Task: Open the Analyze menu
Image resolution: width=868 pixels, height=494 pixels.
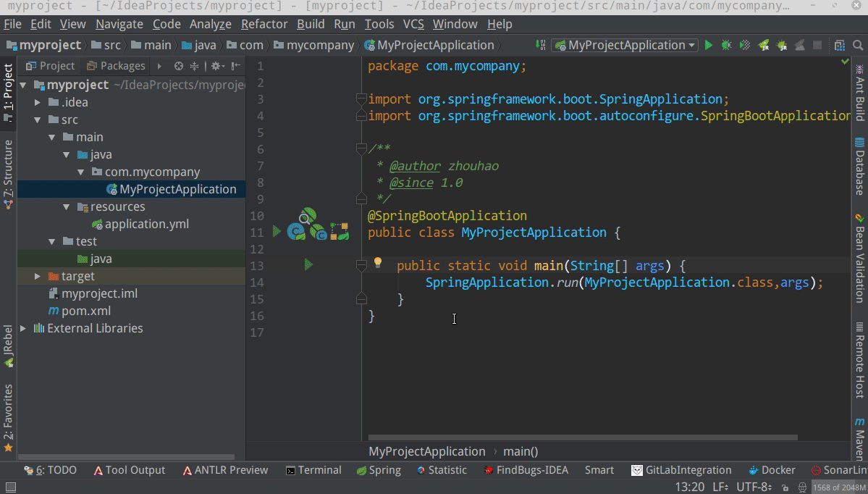Action: point(211,25)
